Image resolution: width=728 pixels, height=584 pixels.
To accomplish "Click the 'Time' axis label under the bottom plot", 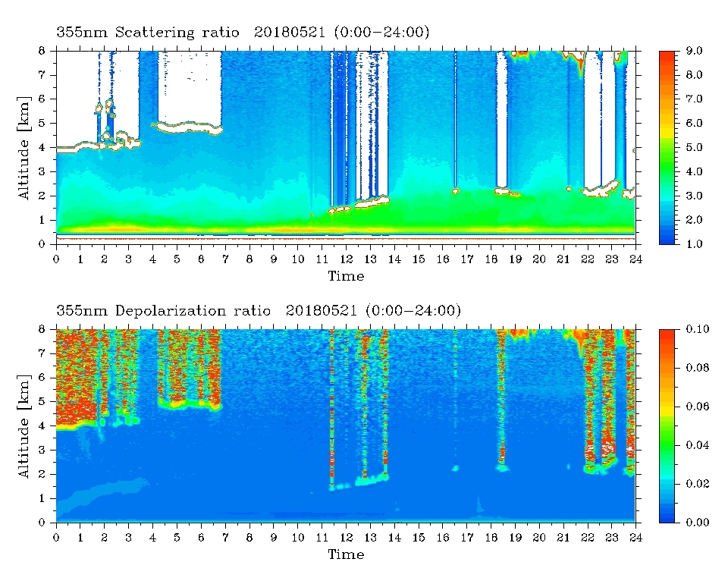I will click(346, 554).
